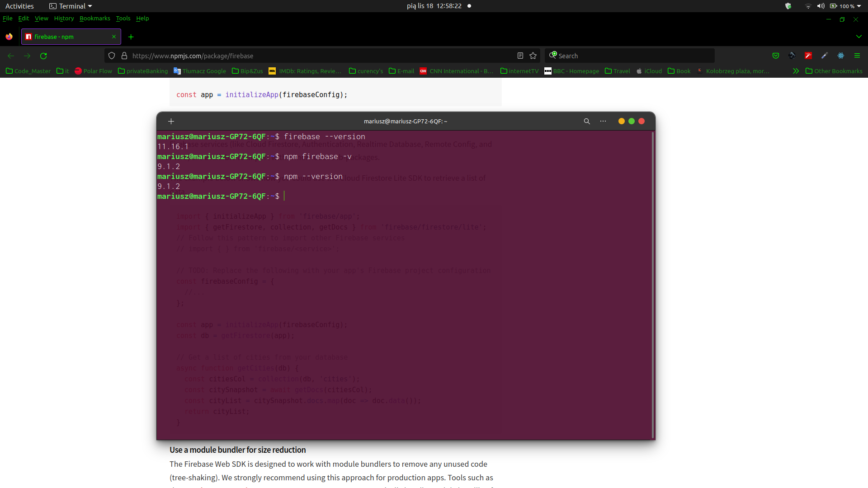This screenshot has height=488, width=868.
Task: Click the back navigation arrow button
Action: point(11,56)
